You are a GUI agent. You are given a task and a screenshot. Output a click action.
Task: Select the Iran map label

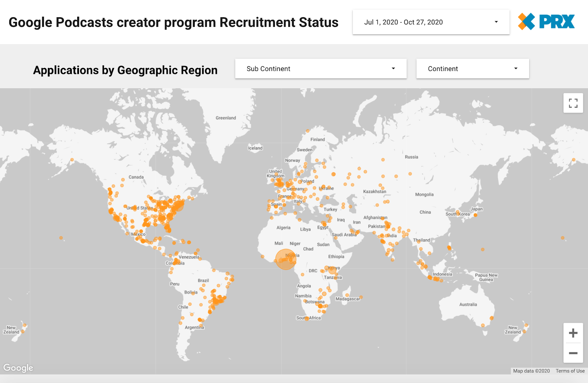click(357, 222)
